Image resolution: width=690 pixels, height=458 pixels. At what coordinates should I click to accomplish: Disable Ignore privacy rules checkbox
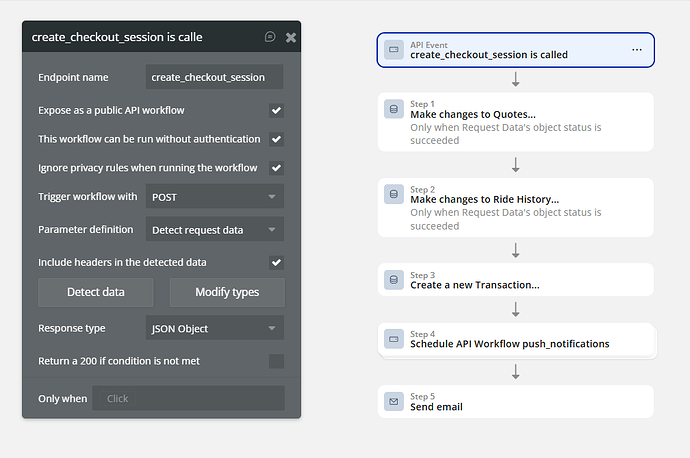276,168
